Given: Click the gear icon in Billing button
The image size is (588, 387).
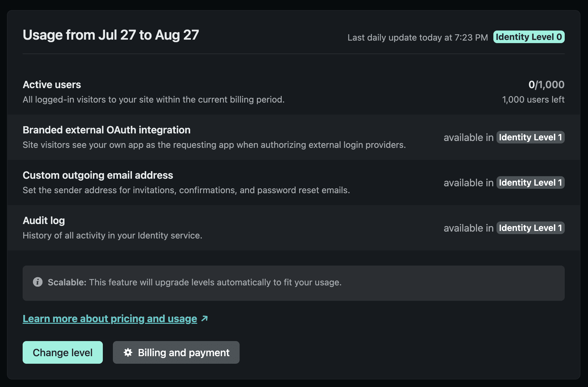Looking at the screenshot, I should pyautogui.click(x=128, y=352).
